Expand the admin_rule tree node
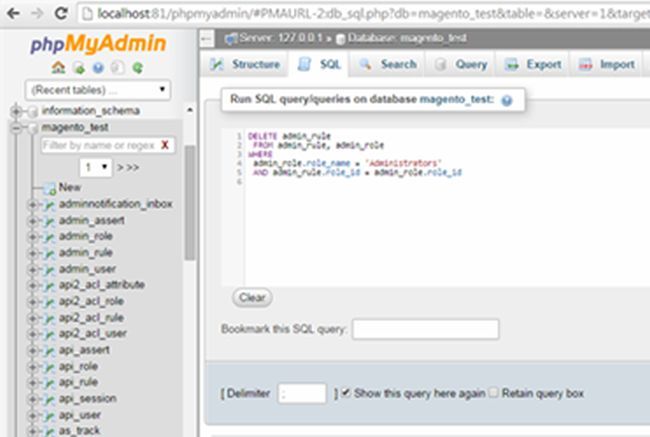The height and width of the screenshot is (437, 650). point(32,253)
